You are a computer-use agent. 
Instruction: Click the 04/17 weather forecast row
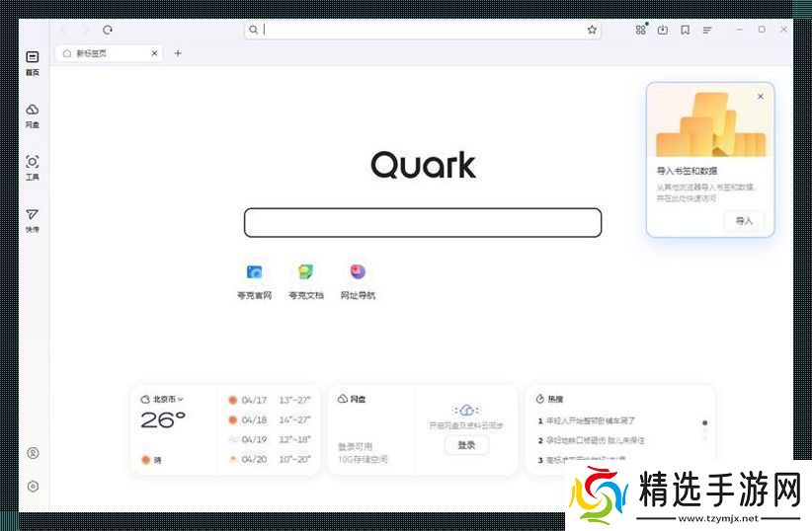click(270, 400)
